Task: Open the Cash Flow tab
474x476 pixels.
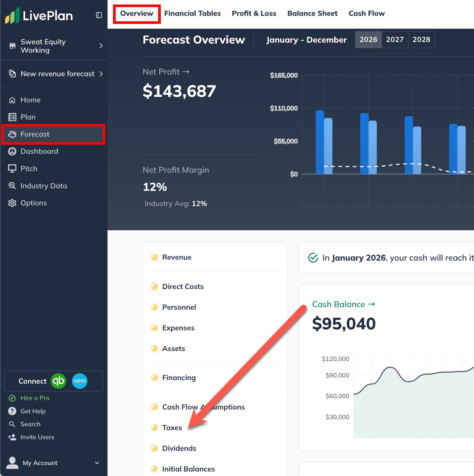Action: coord(366,14)
